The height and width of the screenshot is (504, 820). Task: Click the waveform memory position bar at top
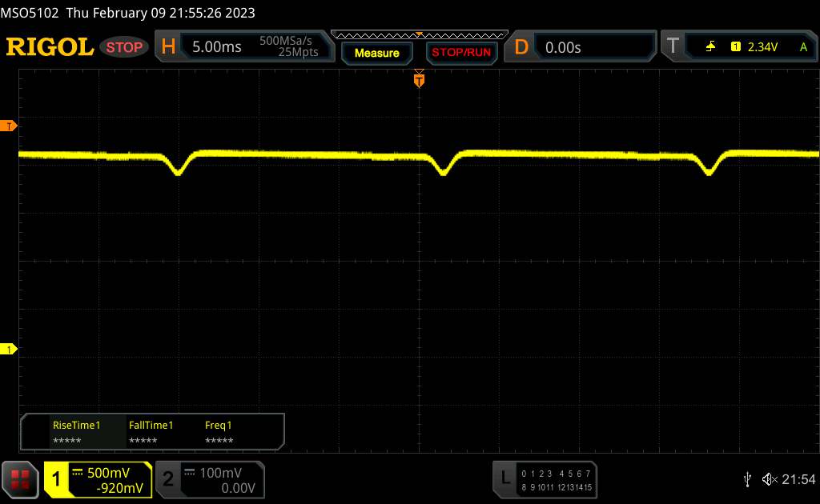(419, 34)
